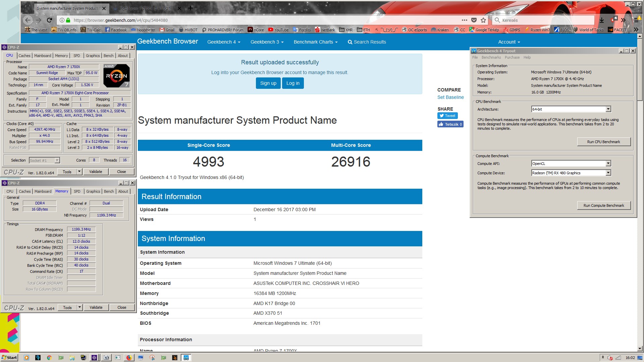The image size is (644, 362).
Task: Open the Geekbench taskbar button
Action: [186, 358]
